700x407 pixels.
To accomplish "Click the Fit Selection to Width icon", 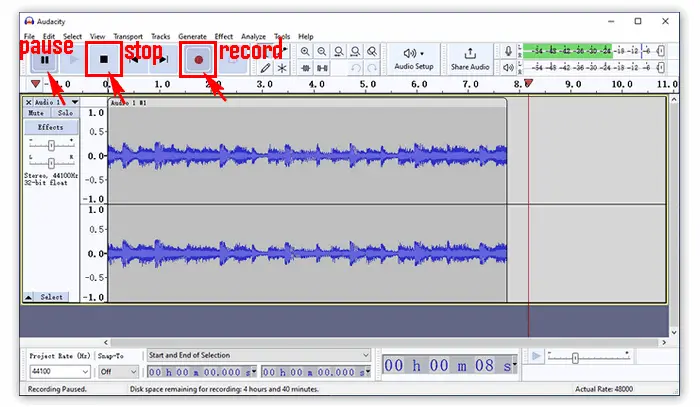I will [x=338, y=52].
